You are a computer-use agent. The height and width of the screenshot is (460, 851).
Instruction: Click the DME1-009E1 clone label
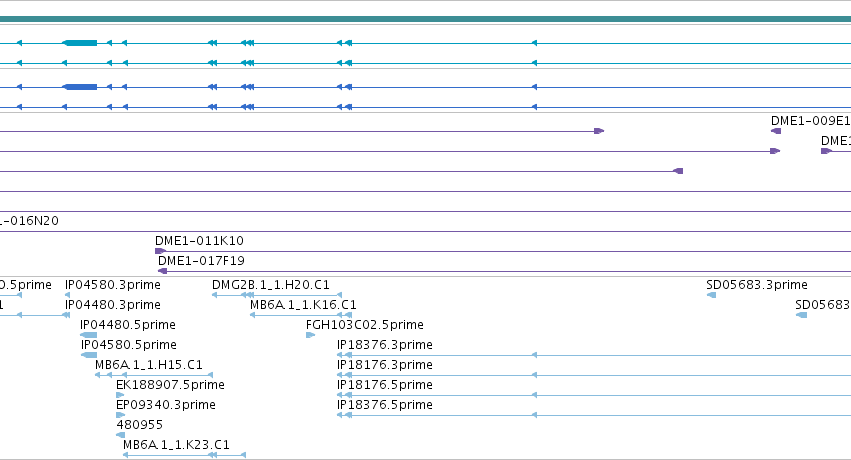click(x=810, y=121)
